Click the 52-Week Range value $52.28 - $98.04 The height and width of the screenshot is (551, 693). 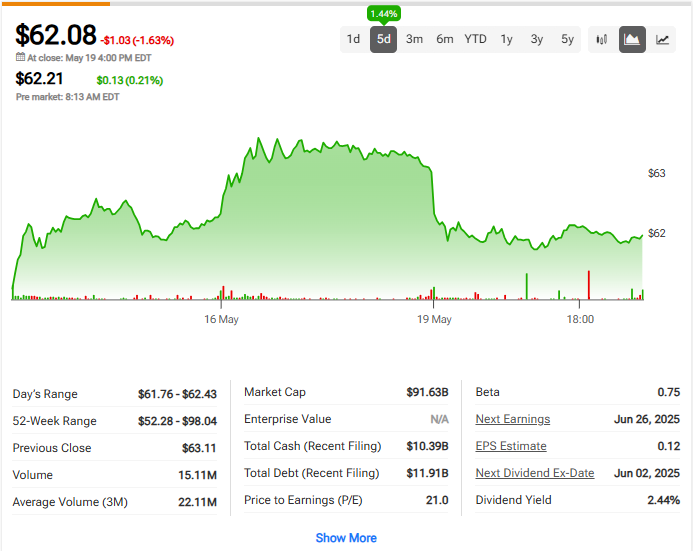click(x=177, y=421)
